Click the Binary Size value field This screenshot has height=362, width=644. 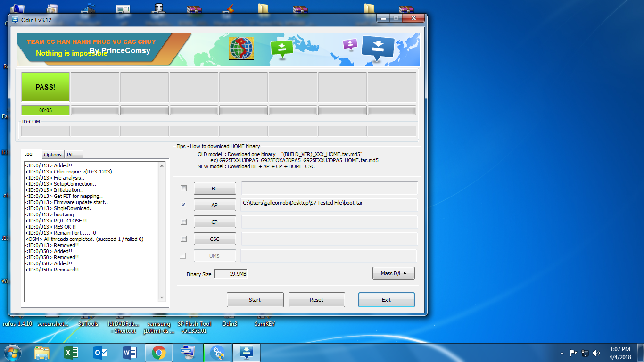click(x=231, y=274)
